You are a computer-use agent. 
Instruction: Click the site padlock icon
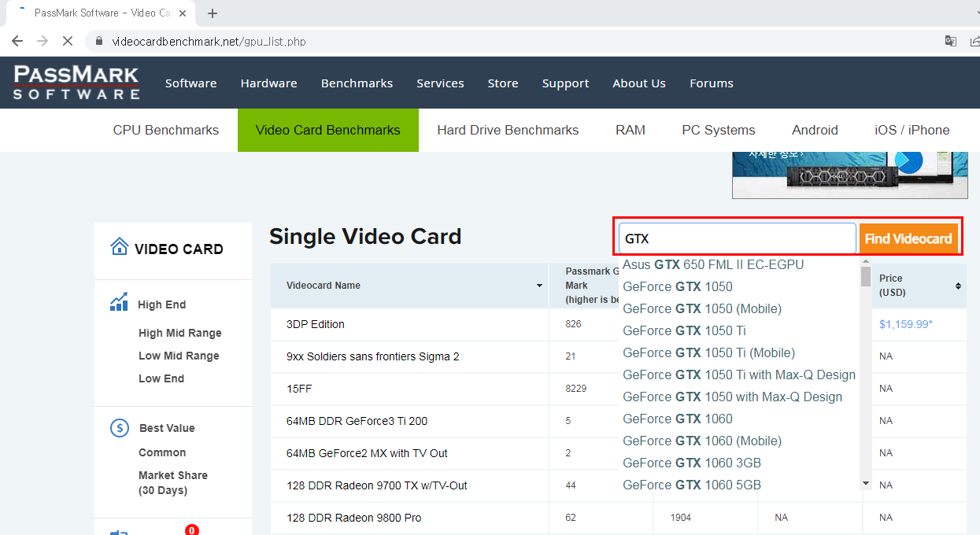(x=99, y=41)
